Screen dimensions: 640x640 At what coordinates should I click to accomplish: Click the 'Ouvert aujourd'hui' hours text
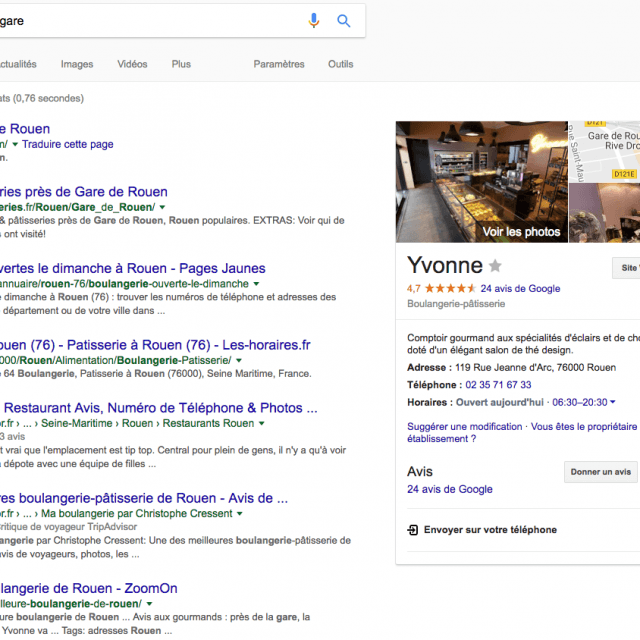(x=500, y=402)
